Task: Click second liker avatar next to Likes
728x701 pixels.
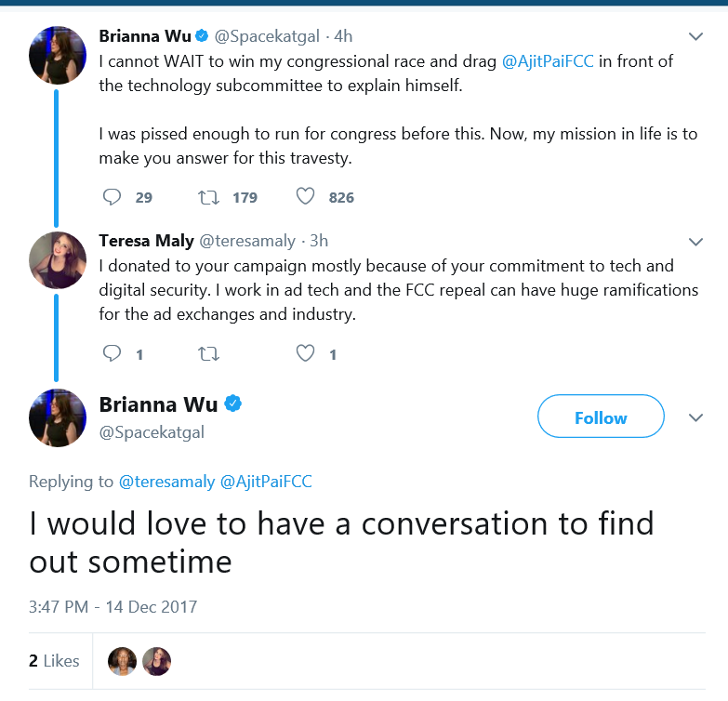Action: tap(156, 661)
